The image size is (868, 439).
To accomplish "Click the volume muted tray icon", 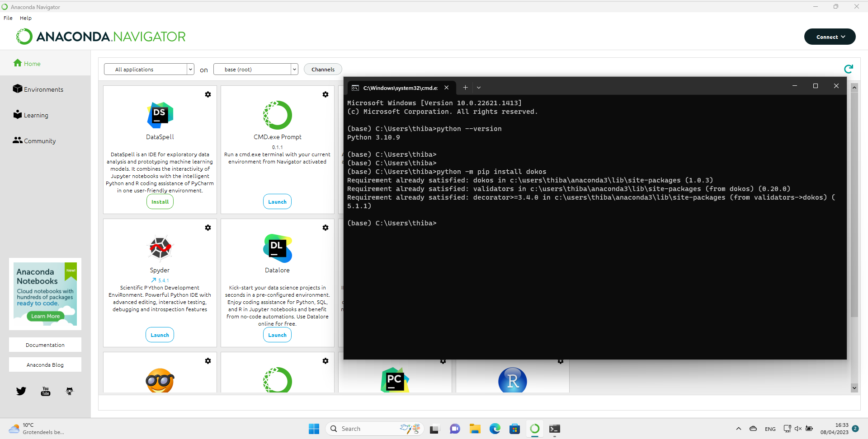I will (798, 429).
